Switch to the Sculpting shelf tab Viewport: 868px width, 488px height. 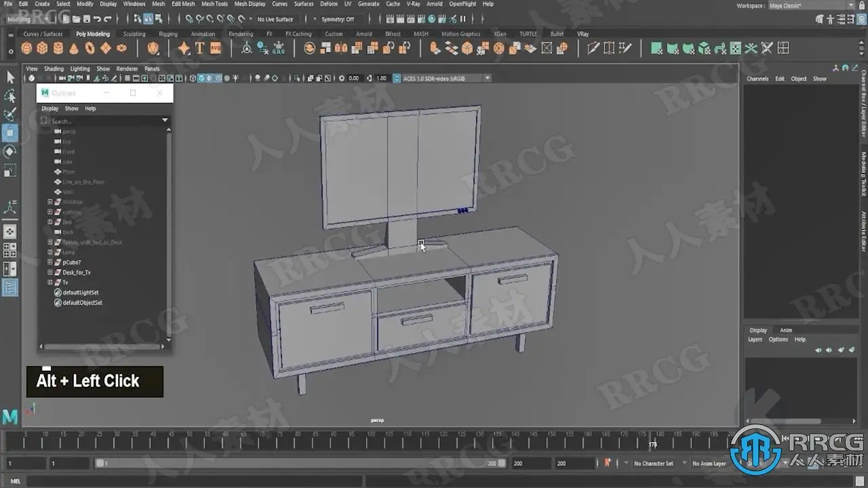point(134,34)
